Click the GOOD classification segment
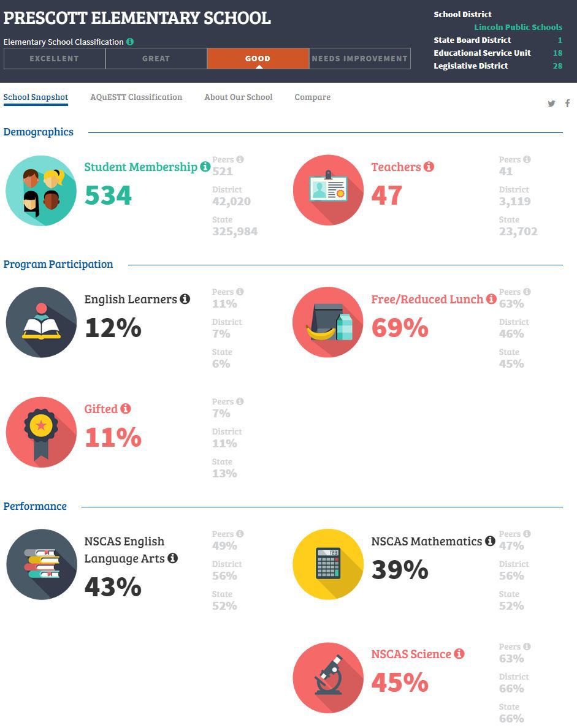 point(258,58)
